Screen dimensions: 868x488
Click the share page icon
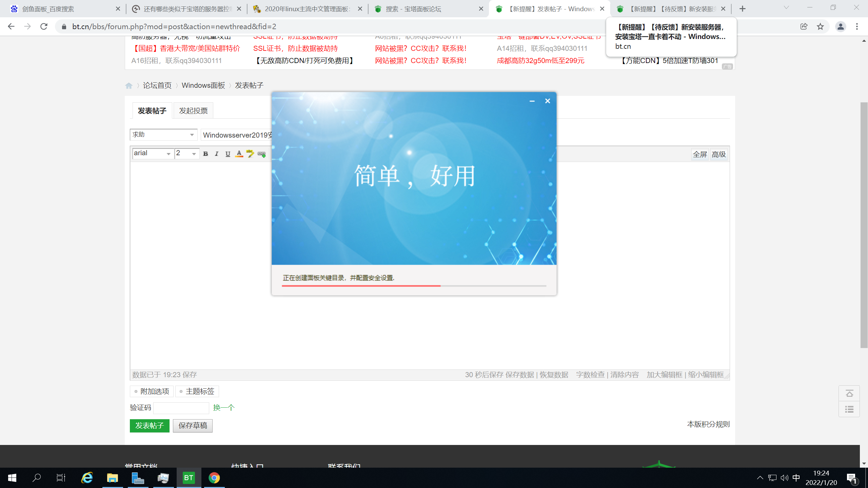tap(804, 26)
